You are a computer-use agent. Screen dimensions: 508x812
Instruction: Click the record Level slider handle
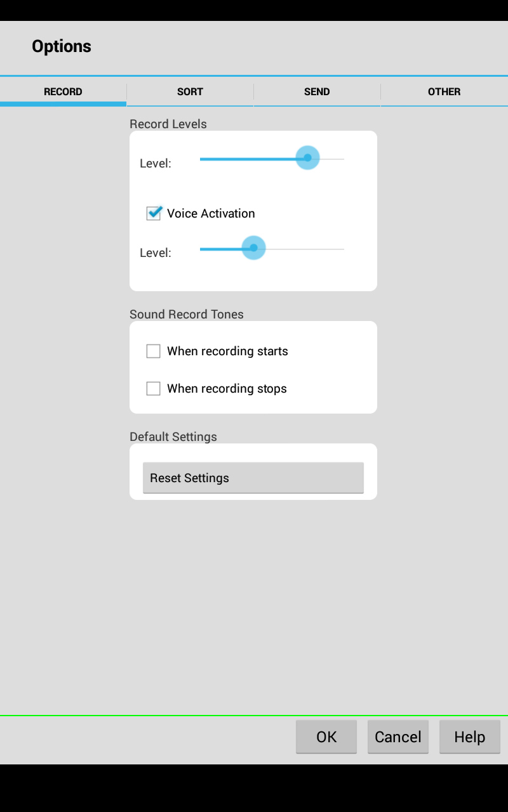click(x=307, y=158)
